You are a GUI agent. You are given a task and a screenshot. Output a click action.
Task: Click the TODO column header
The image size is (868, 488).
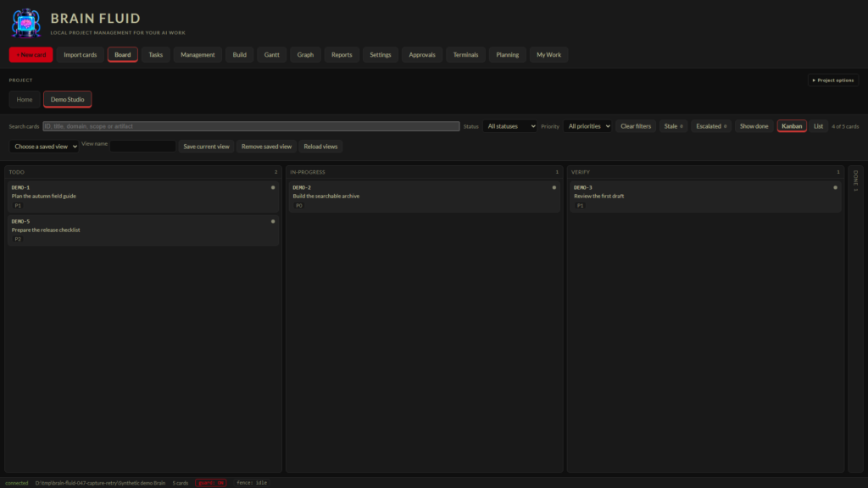click(x=142, y=172)
